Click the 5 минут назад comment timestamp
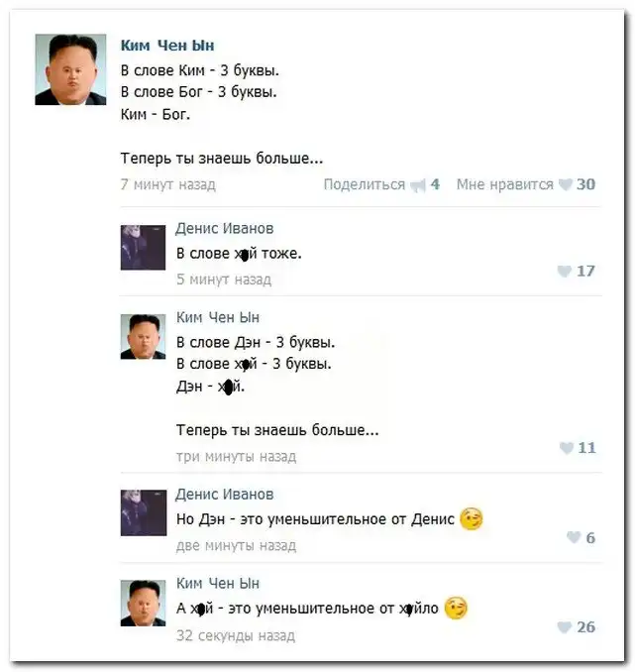This screenshot has height=672, width=635. pos(224,280)
